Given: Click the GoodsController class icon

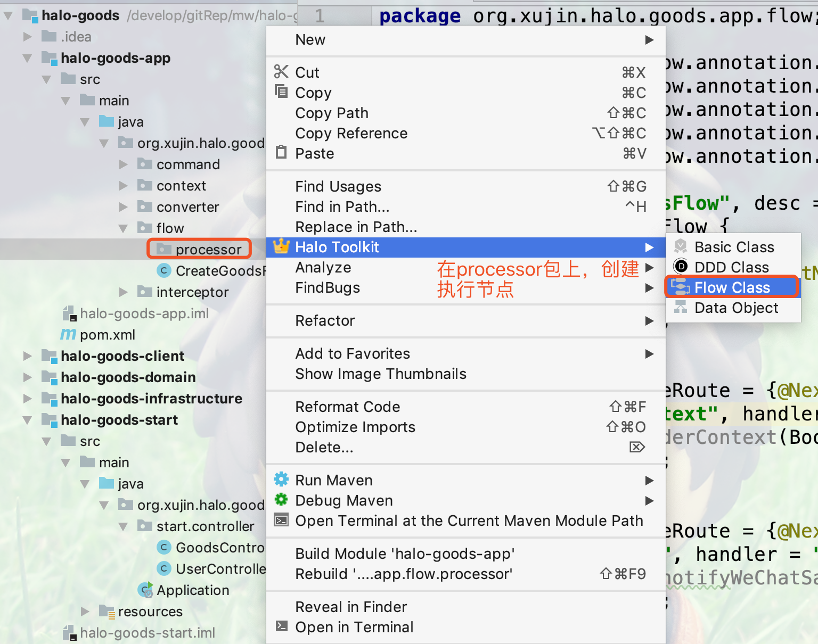Looking at the screenshot, I should click(164, 547).
